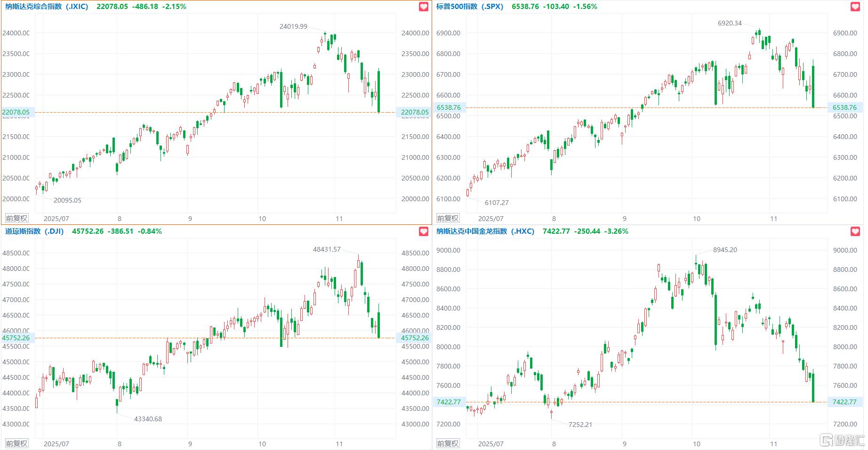The height and width of the screenshot is (450, 868).
Task: Toggle favorite heart on Nasdaq Composite chart
Action: point(424,7)
